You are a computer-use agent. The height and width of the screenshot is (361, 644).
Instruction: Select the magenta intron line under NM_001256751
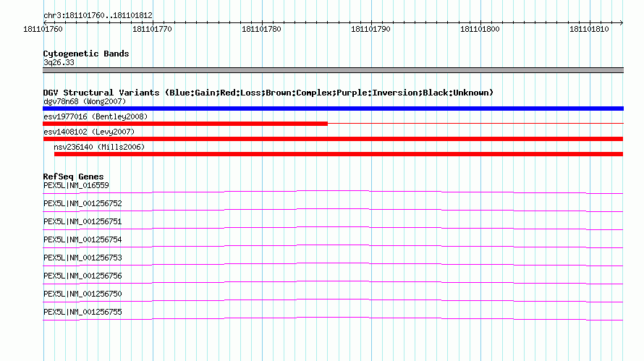click(333, 226)
